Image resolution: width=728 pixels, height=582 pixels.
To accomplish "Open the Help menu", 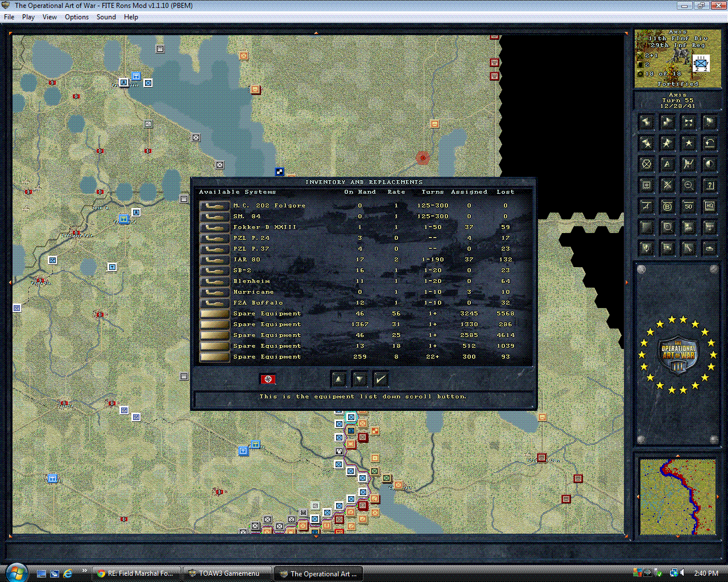I will coord(131,17).
